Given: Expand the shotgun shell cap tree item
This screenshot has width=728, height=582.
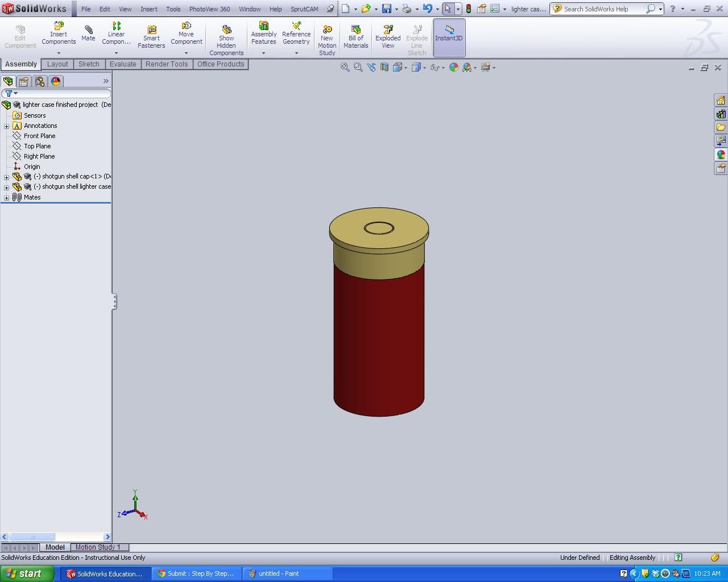Looking at the screenshot, I should (x=6, y=177).
